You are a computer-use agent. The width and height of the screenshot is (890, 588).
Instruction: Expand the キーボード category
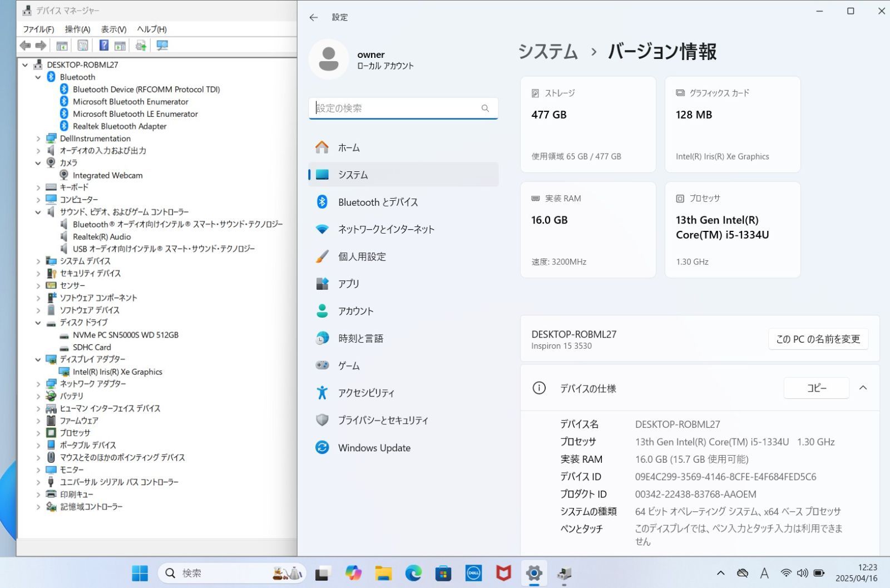pyautogui.click(x=38, y=187)
